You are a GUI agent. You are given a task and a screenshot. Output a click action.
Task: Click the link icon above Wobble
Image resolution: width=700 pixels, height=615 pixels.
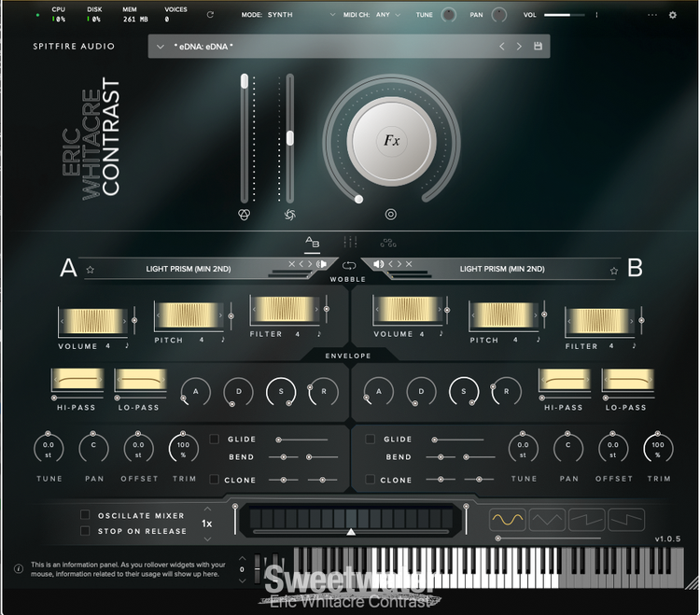pos(350,265)
